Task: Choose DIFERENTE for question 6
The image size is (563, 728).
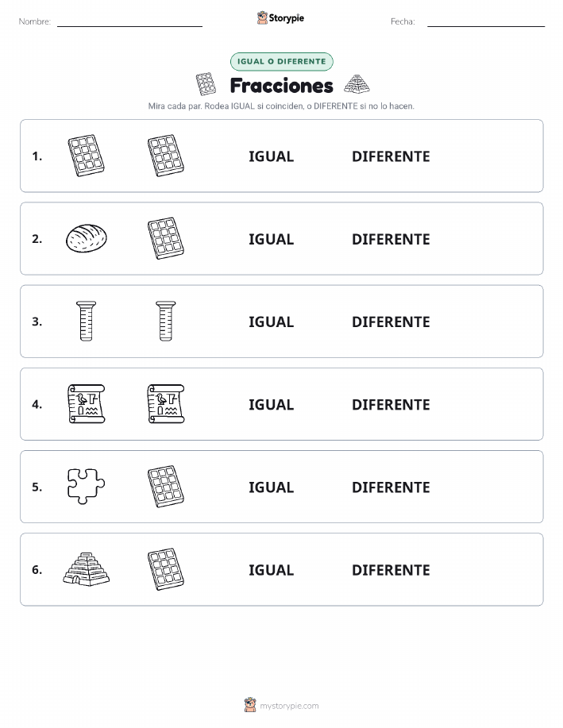Action: coord(391,570)
